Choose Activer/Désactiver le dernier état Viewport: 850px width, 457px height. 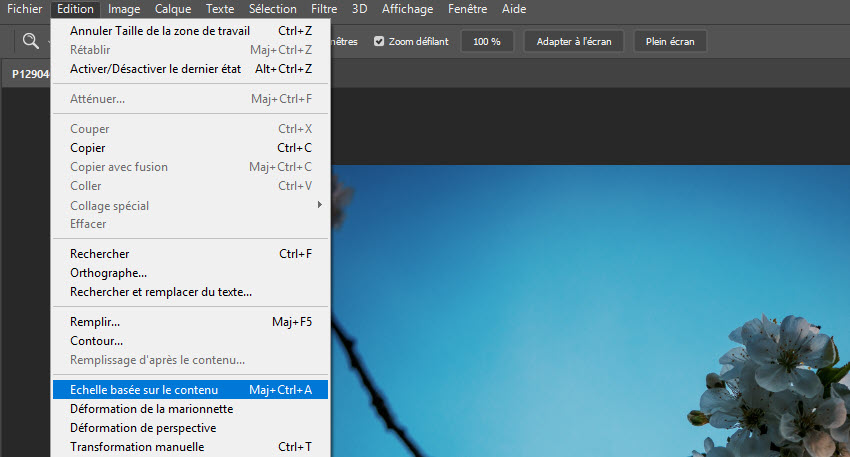pos(190,69)
